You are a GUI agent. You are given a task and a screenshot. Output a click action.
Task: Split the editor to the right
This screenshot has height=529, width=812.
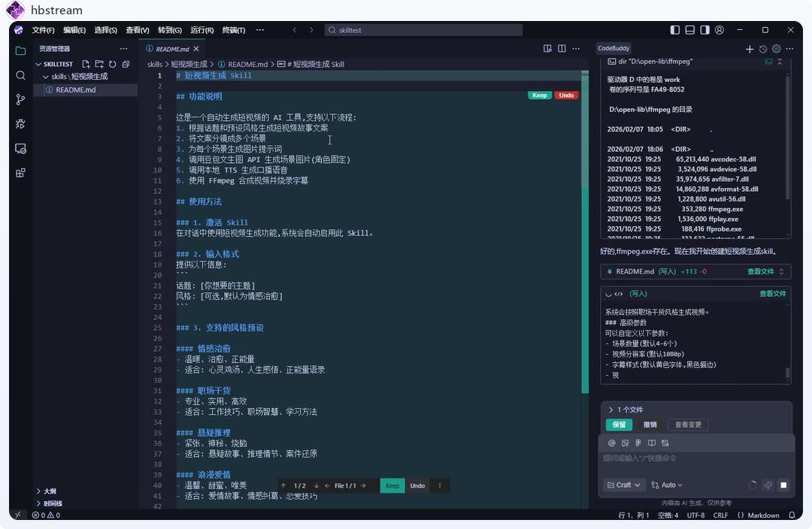pyautogui.click(x=562, y=48)
